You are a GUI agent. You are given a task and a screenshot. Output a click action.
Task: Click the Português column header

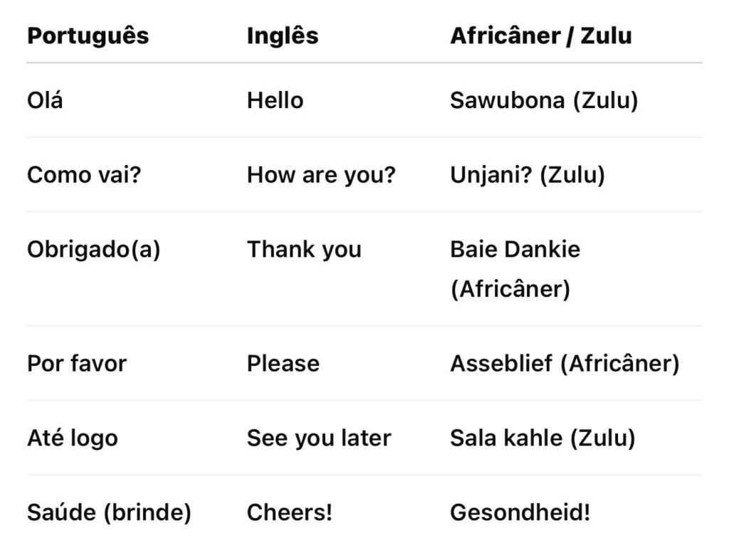tap(88, 36)
